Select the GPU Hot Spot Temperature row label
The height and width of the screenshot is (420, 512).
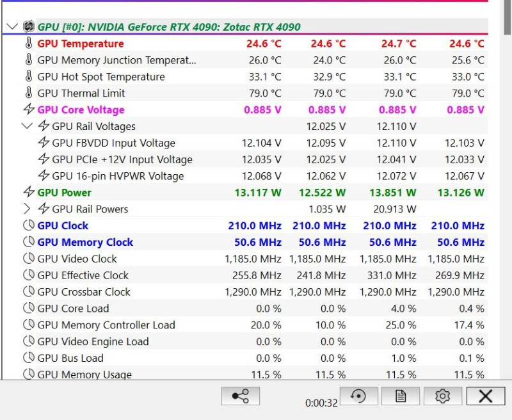101,77
